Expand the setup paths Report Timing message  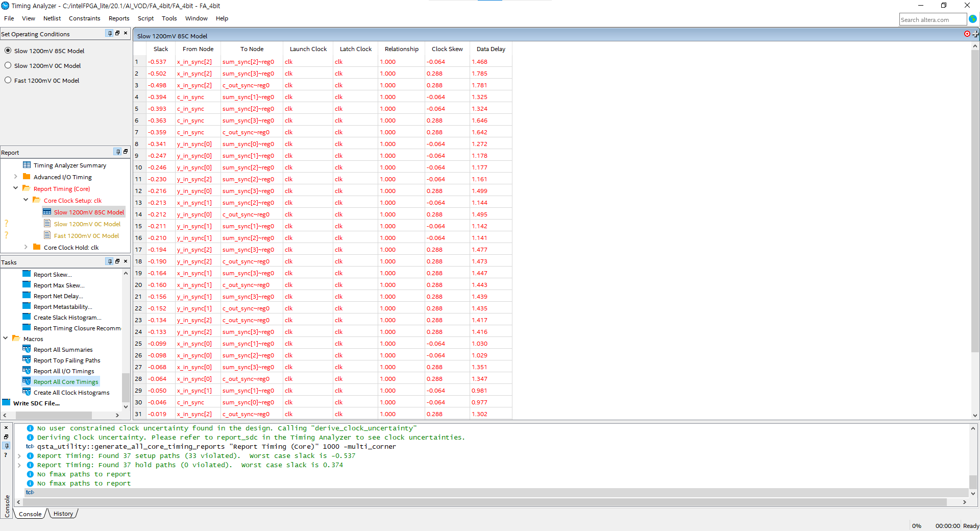pyautogui.click(x=19, y=456)
